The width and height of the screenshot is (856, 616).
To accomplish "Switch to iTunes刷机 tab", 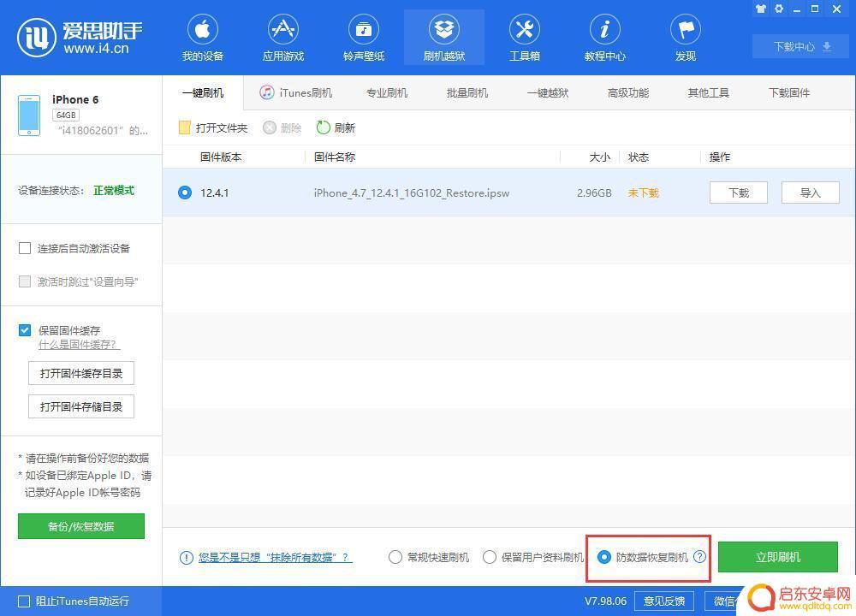I will click(296, 92).
